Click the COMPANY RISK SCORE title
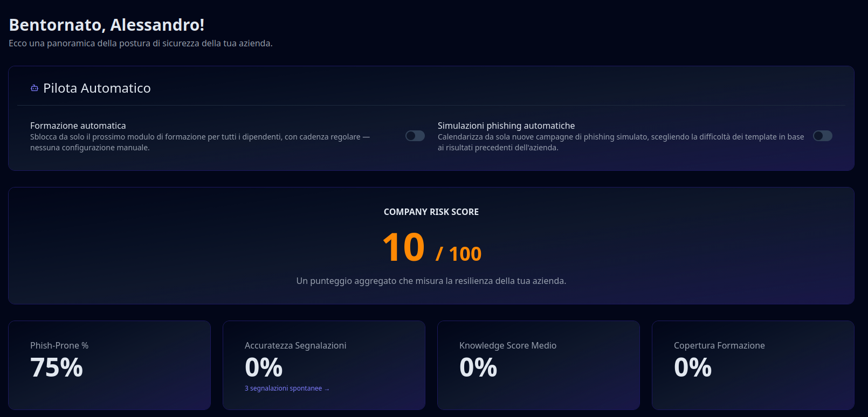This screenshot has width=868, height=417. pos(431,212)
